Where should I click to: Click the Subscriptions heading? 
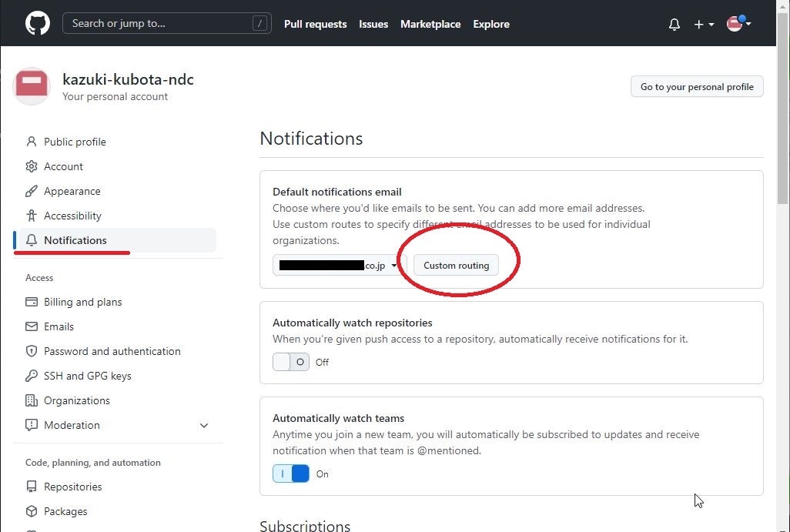(x=305, y=525)
